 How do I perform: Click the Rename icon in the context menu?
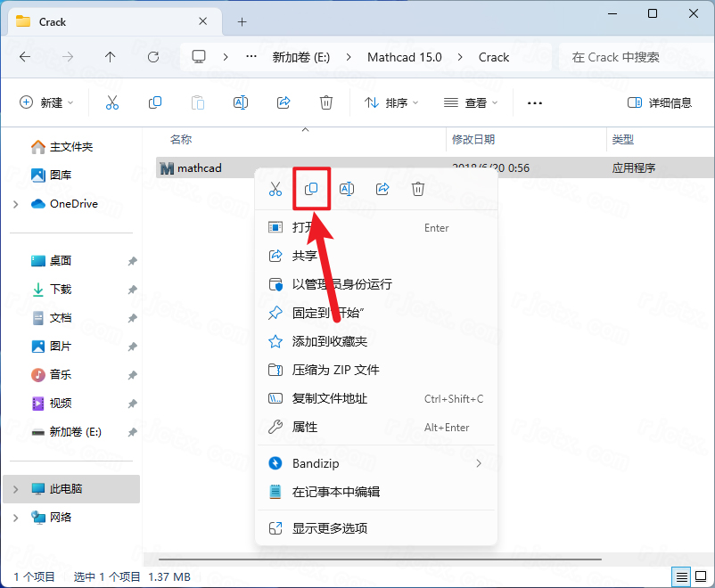(347, 189)
